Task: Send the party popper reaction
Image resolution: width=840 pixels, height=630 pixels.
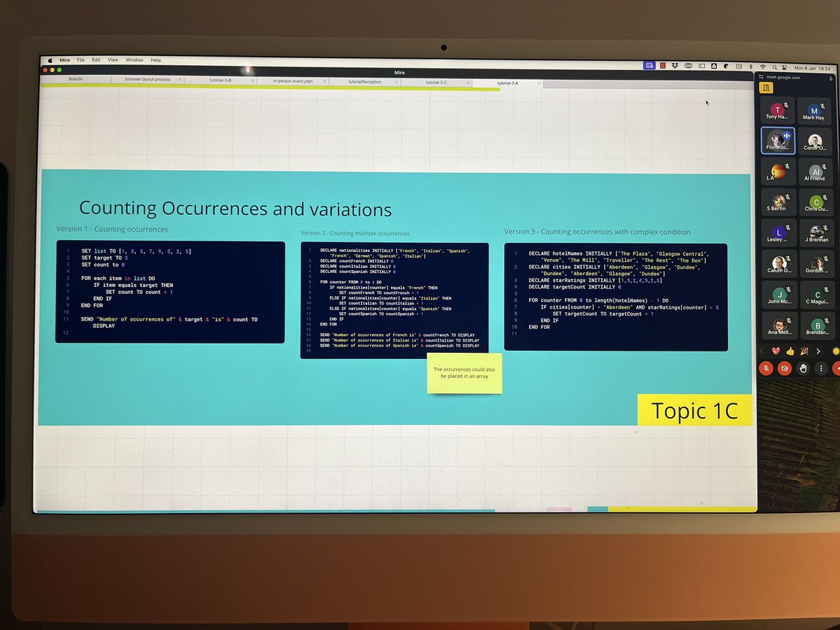Action: pos(805,351)
